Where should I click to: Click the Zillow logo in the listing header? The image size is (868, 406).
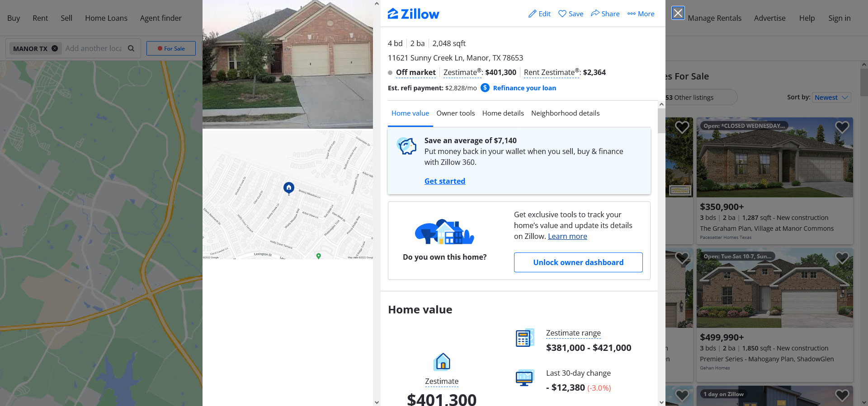click(x=413, y=14)
